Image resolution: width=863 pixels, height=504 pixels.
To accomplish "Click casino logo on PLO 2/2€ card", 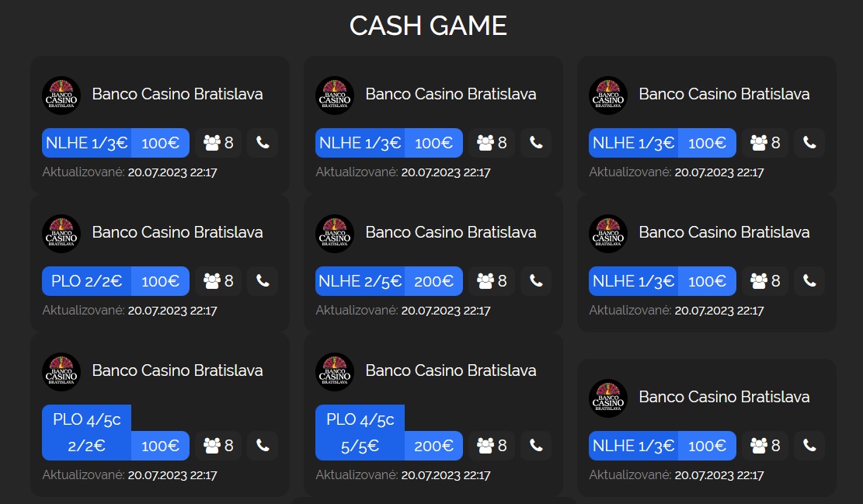I will point(61,233).
